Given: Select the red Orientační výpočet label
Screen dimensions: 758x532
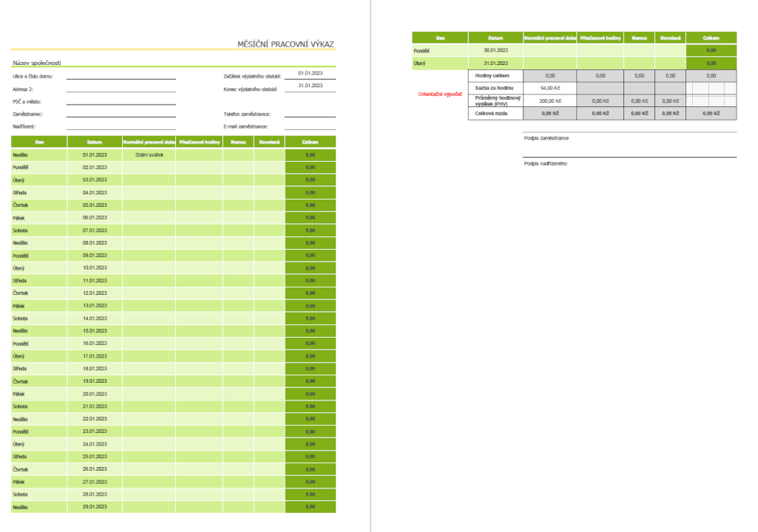Looking at the screenshot, I should coord(440,95).
